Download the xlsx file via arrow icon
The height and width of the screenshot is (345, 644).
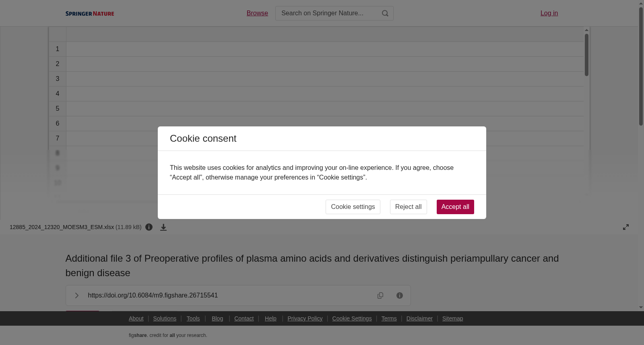163,227
